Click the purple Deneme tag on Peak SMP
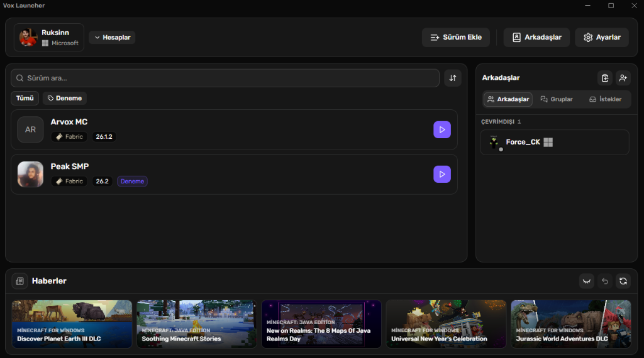Screen dimensions: 644x358 132,182
